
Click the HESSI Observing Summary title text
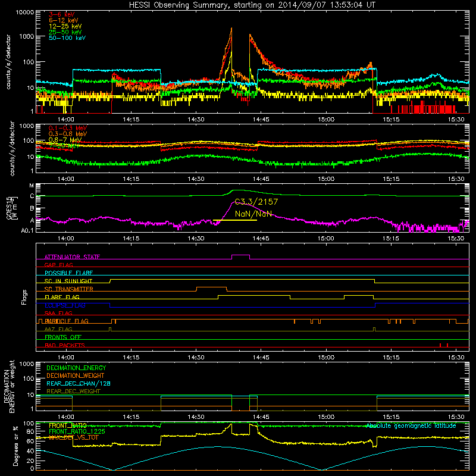(252, 5)
